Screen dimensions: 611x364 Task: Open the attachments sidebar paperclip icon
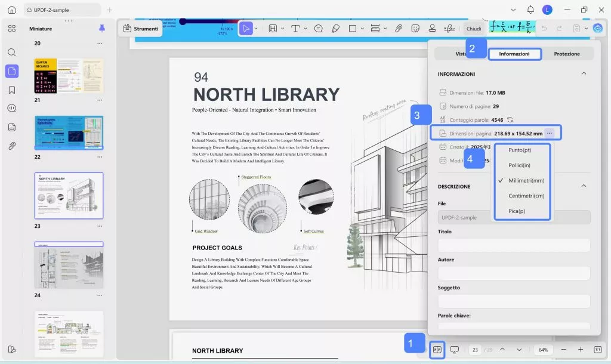click(x=12, y=146)
